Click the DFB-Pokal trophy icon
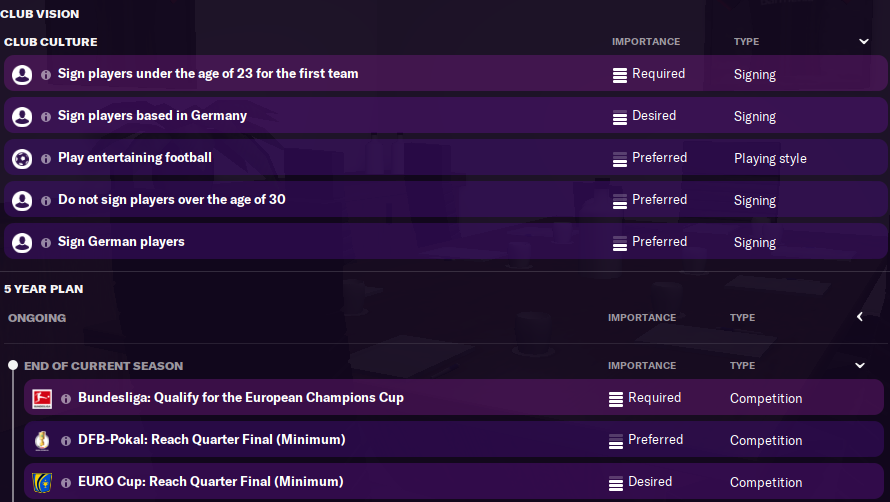This screenshot has width=890, height=502. point(42,440)
